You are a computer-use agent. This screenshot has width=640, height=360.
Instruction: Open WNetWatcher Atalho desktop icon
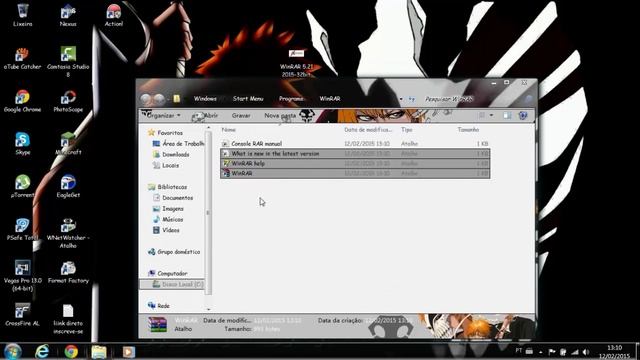[x=68, y=233]
